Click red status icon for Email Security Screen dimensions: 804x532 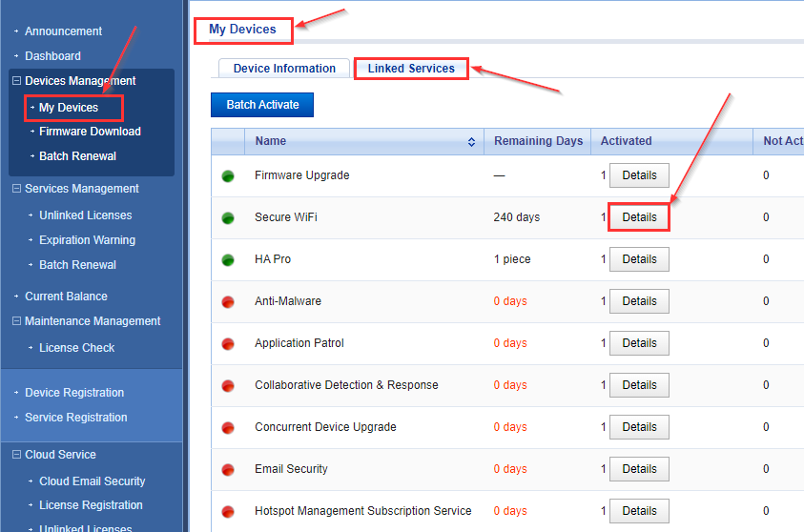coord(228,469)
